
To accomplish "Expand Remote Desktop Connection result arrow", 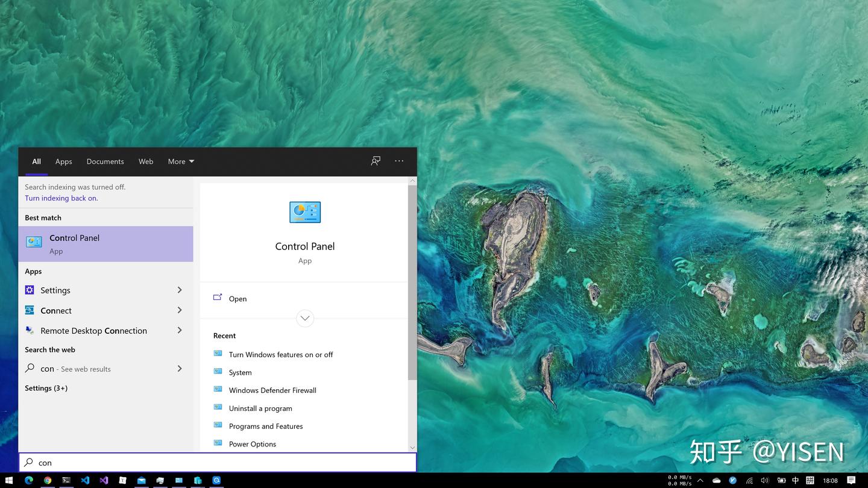I will pos(180,330).
